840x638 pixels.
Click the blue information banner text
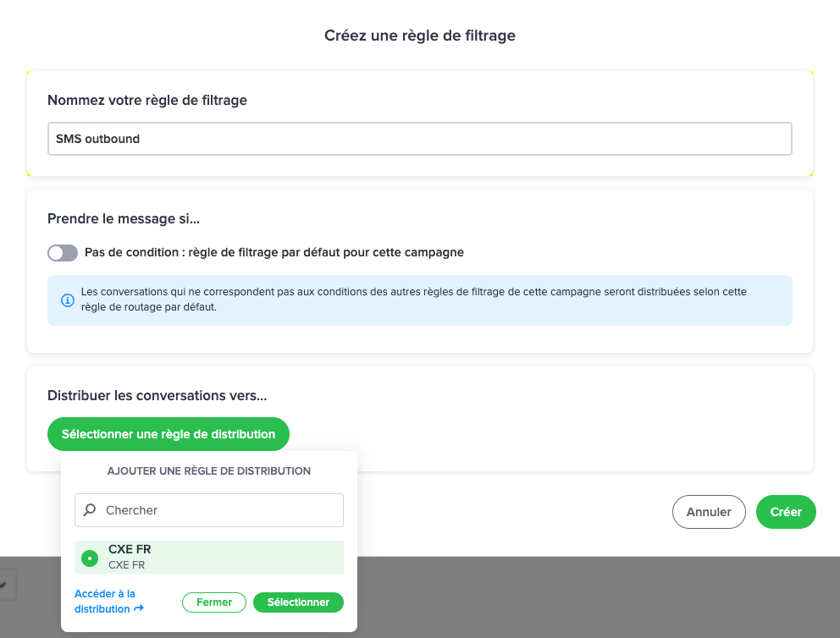[413, 300]
